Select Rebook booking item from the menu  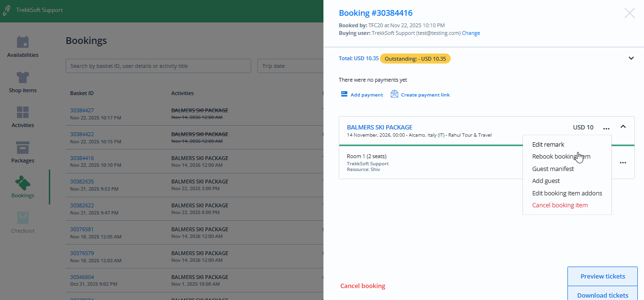561,156
